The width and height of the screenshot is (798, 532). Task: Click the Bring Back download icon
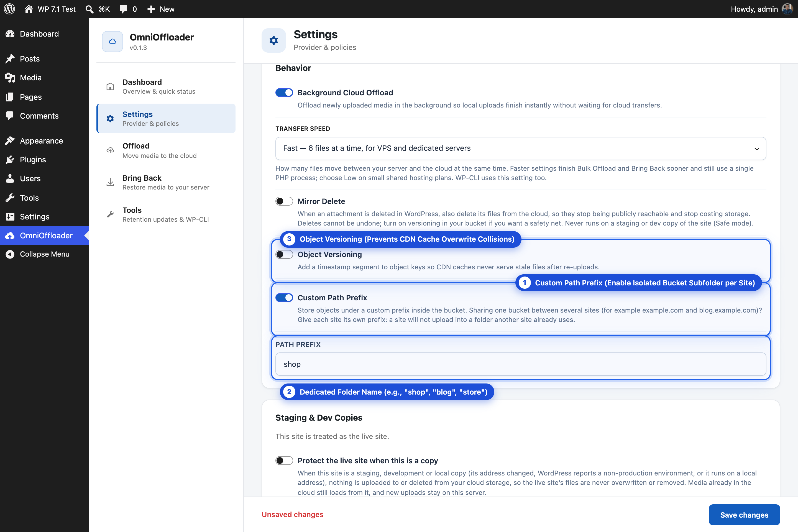pos(110,182)
